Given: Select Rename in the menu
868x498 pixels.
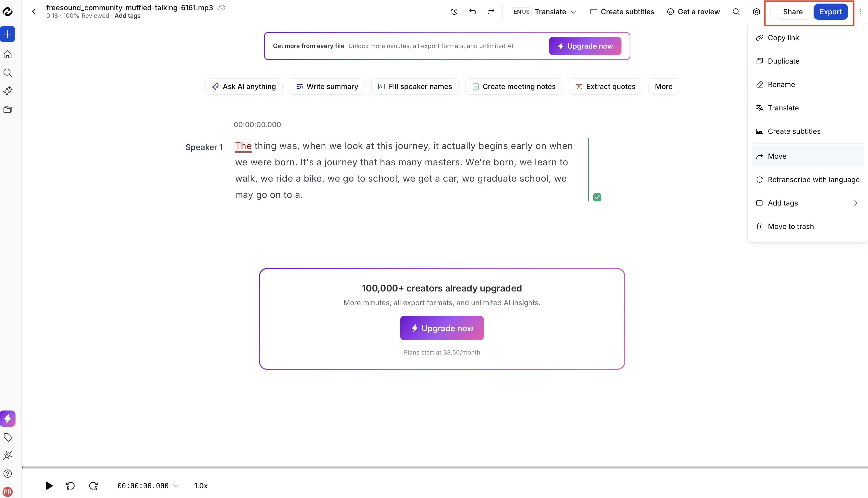Looking at the screenshot, I should click(807, 84).
